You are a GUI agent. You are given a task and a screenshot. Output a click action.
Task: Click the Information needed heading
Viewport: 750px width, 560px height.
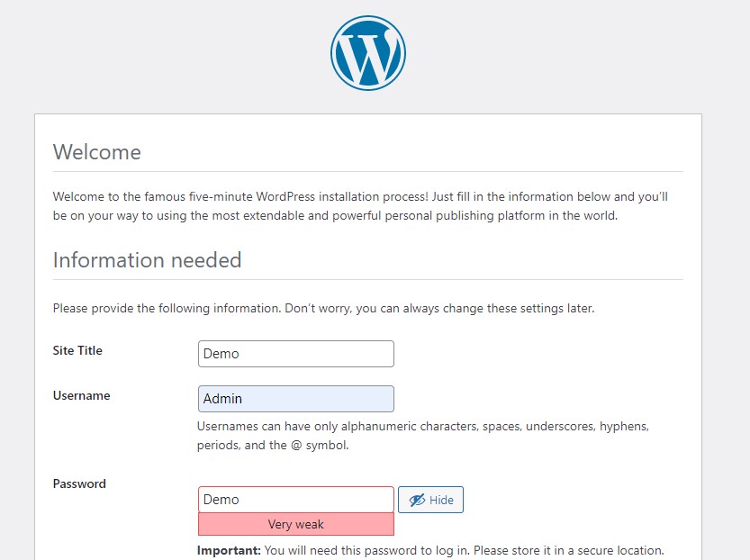pyautogui.click(x=147, y=260)
